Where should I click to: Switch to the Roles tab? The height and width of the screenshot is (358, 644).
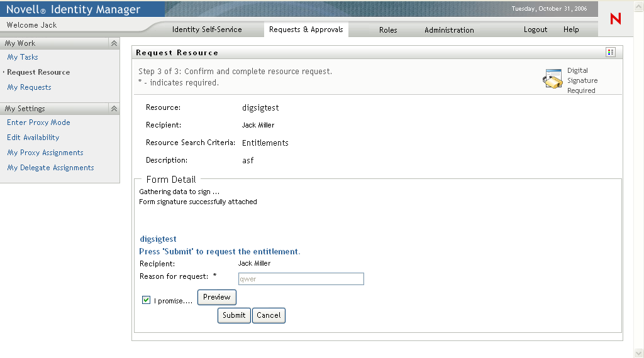point(388,30)
